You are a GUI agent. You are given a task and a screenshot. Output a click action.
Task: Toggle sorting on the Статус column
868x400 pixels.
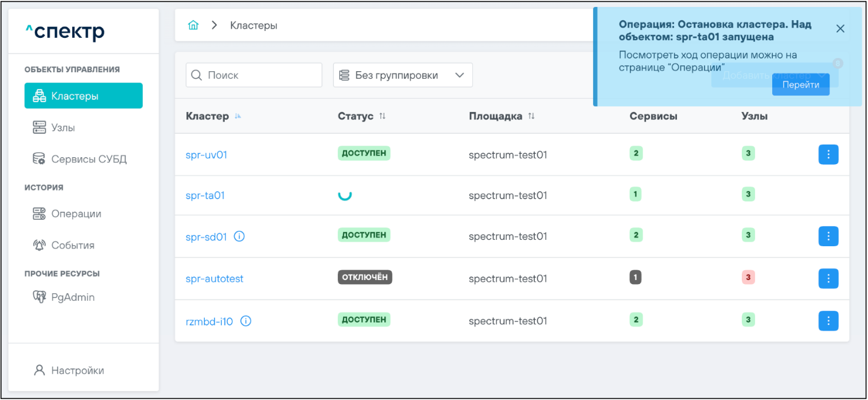coord(382,116)
